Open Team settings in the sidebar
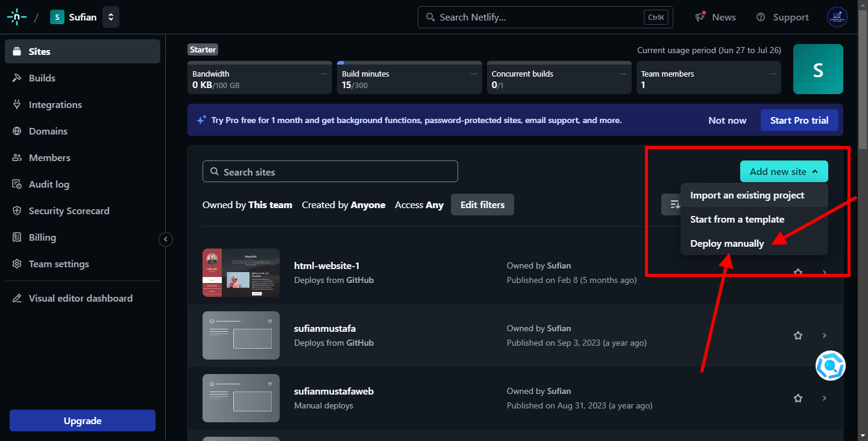 (x=83, y=264)
